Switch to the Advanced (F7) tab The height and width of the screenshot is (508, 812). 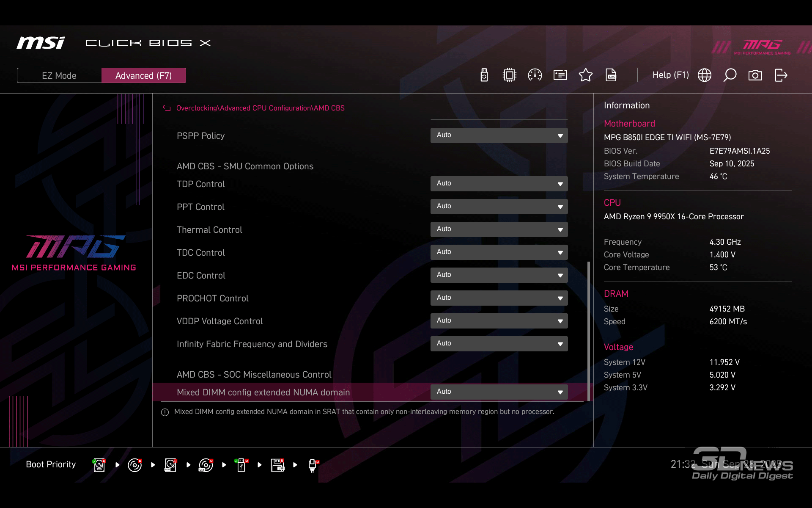pos(143,75)
